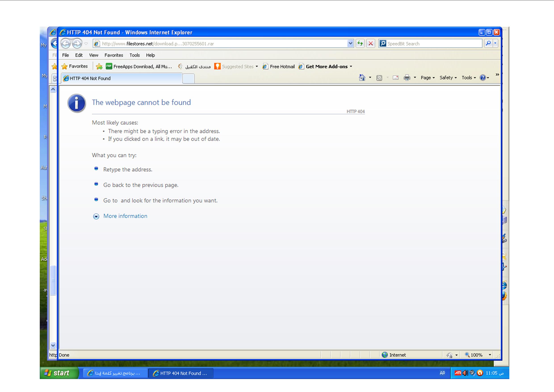Click the Refresh page icon
The width and height of the screenshot is (554, 392).
pos(360,43)
